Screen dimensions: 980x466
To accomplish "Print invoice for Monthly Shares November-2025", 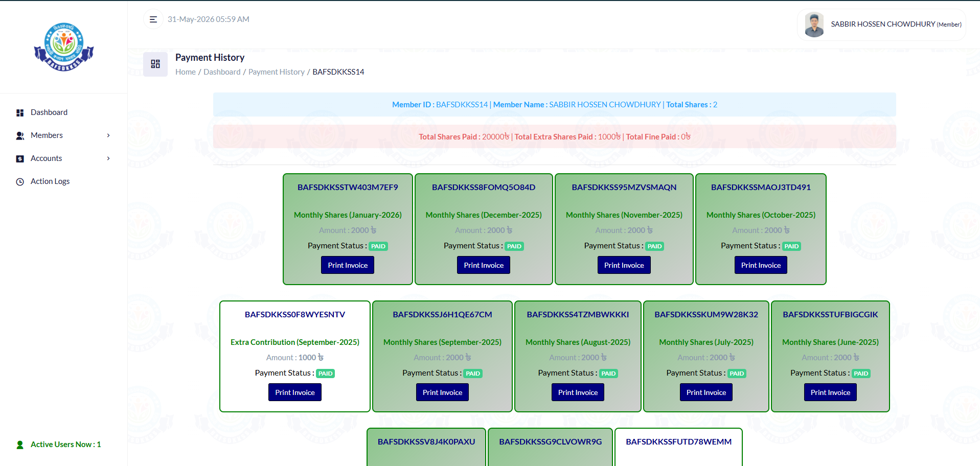I will (624, 265).
